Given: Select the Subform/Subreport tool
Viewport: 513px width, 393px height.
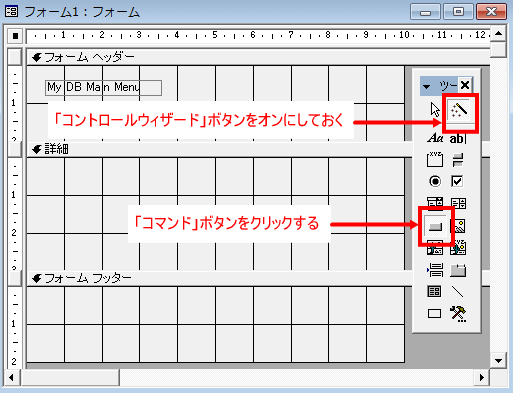Looking at the screenshot, I should pos(434,292).
